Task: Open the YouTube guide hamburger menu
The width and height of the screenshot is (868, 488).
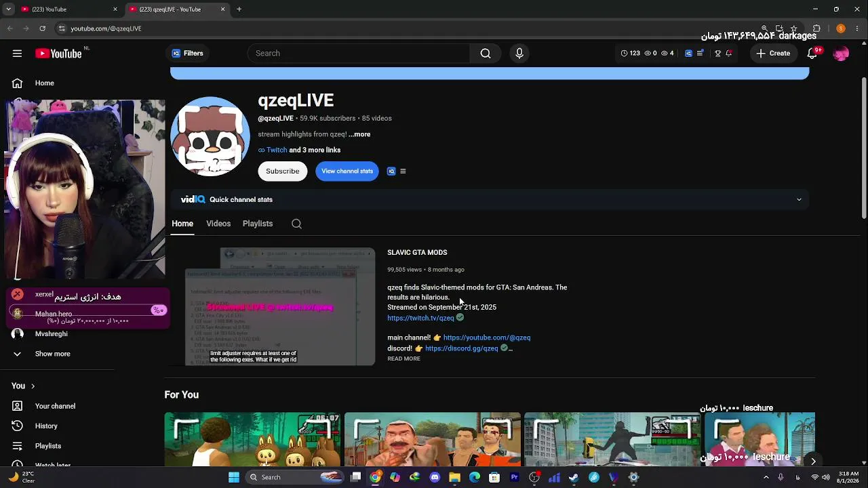Action: [17, 54]
